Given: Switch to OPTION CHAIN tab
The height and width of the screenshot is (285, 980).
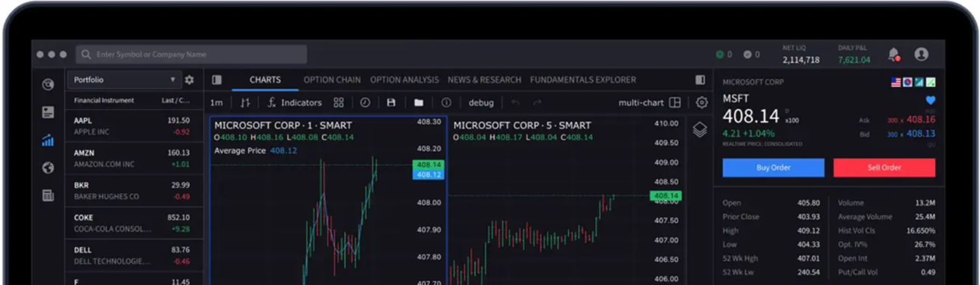Looking at the screenshot, I should 332,79.
